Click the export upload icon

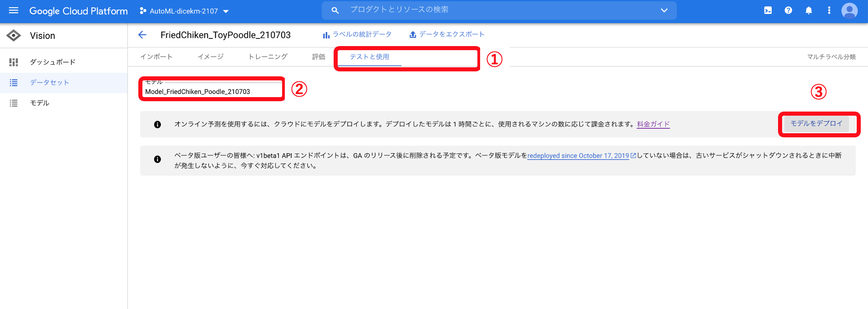(x=413, y=35)
